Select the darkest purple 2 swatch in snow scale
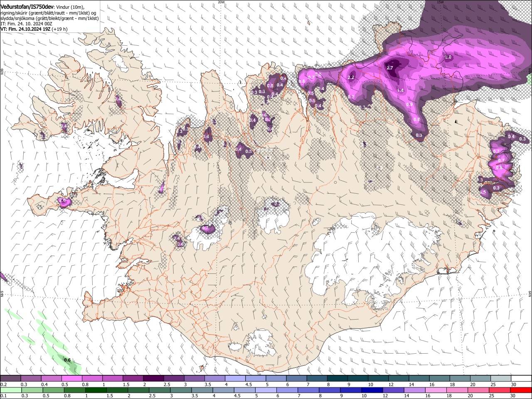 pos(153,379)
